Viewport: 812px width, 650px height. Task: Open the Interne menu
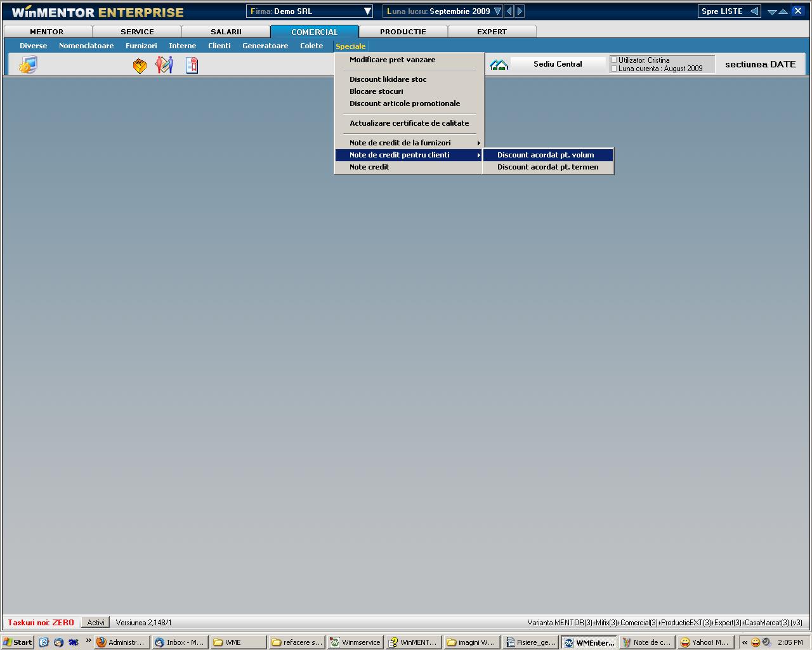click(x=183, y=46)
